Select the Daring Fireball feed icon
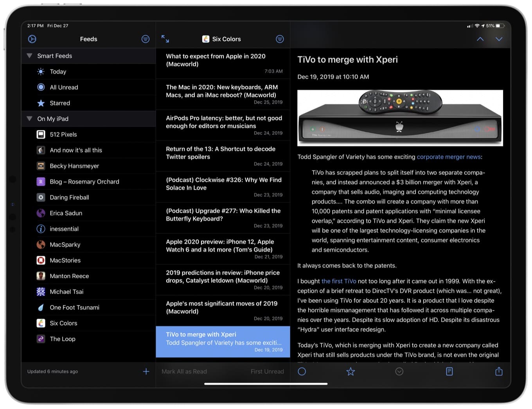The width and height of the screenshot is (532, 409). [41, 197]
